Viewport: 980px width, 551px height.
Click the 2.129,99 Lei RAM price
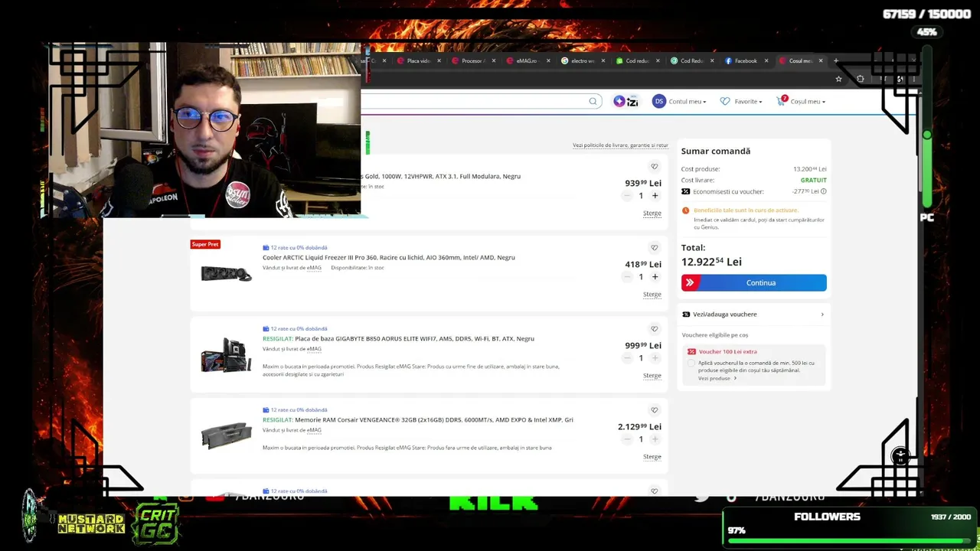tap(639, 426)
